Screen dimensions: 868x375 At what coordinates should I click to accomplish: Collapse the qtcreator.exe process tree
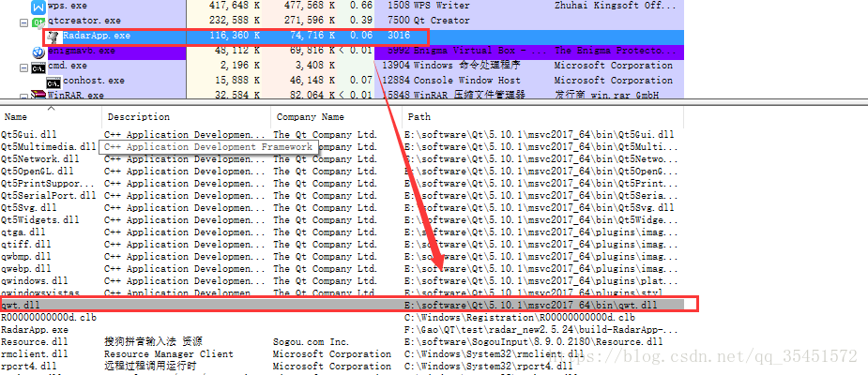point(23,22)
